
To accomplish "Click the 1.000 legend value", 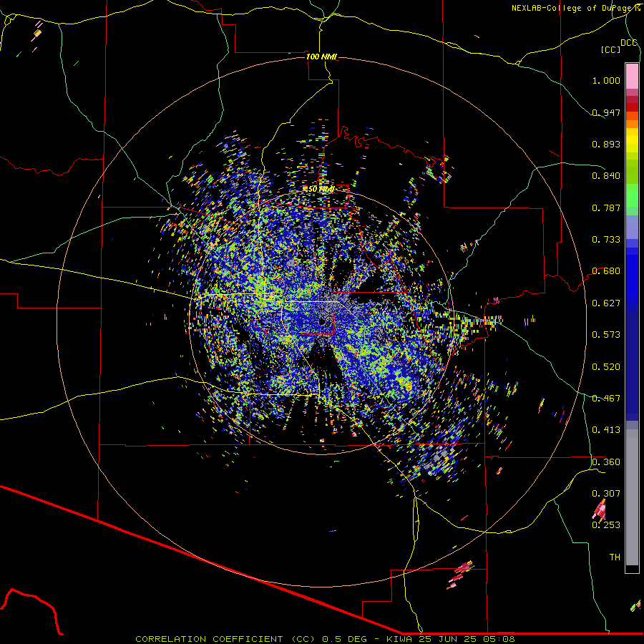I will pos(606,80).
